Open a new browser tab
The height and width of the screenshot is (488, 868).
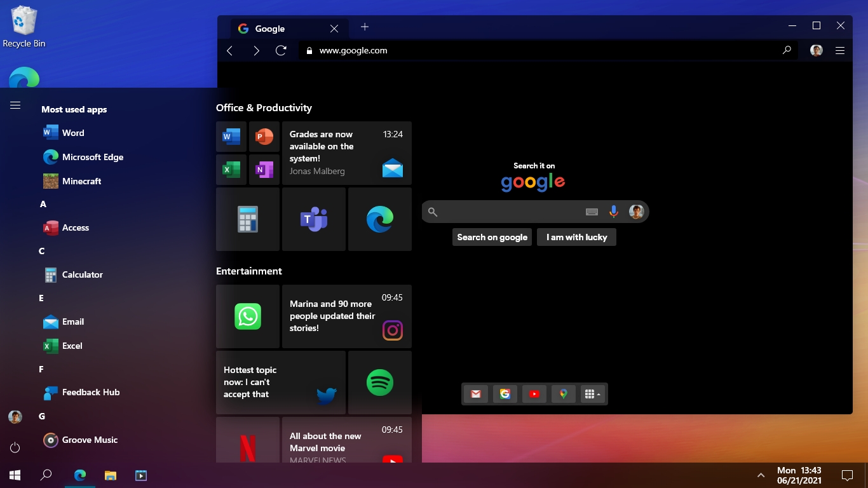(365, 27)
